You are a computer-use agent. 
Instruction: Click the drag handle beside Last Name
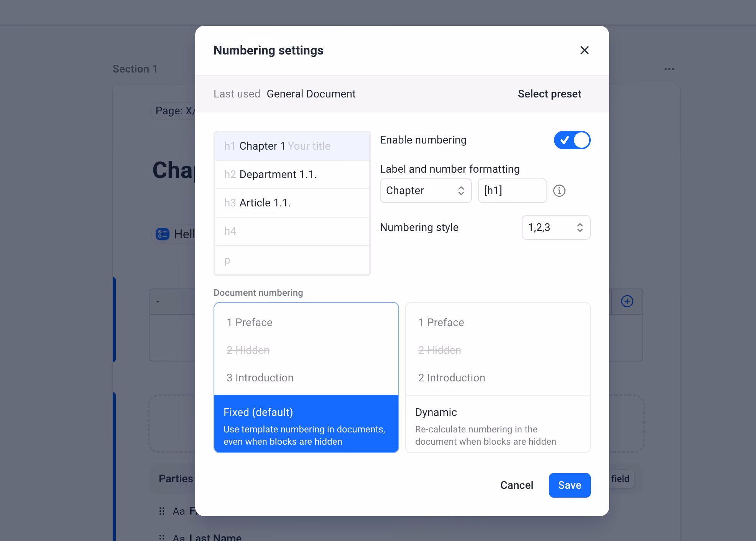point(162,537)
